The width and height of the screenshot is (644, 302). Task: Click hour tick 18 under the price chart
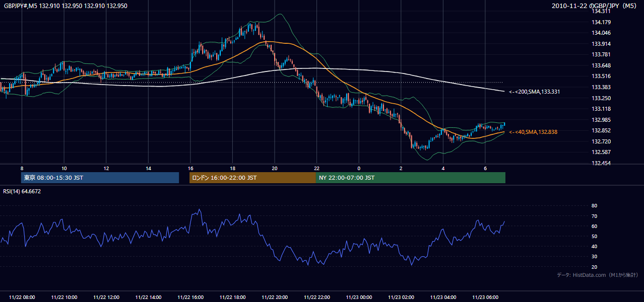[x=232, y=168]
